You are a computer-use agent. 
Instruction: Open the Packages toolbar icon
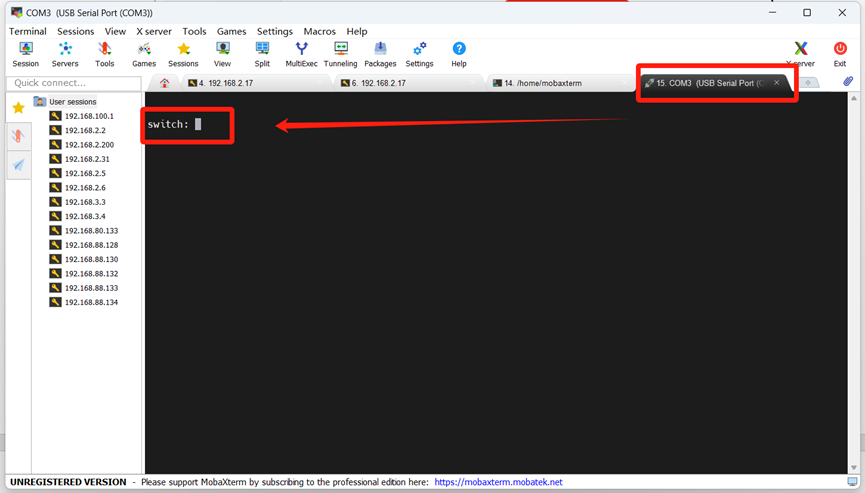pyautogui.click(x=380, y=54)
